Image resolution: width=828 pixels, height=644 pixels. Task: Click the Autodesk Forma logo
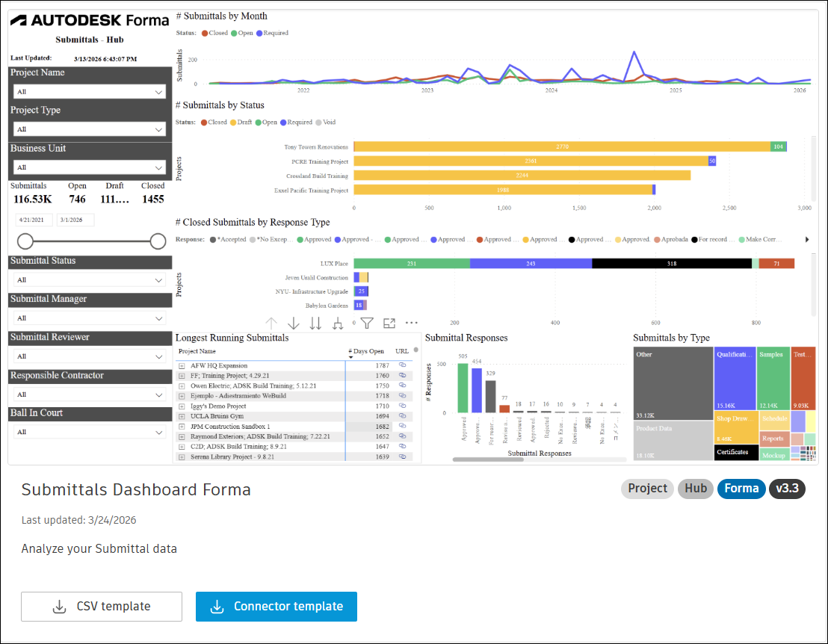tap(90, 21)
